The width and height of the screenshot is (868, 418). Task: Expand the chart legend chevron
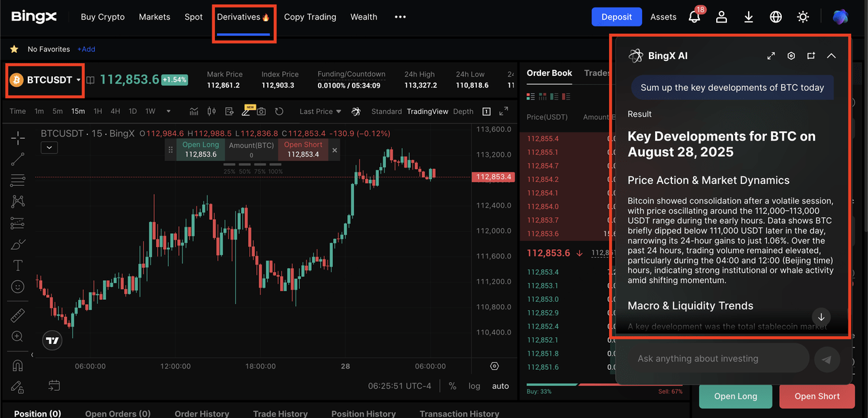click(x=49, y=147)
